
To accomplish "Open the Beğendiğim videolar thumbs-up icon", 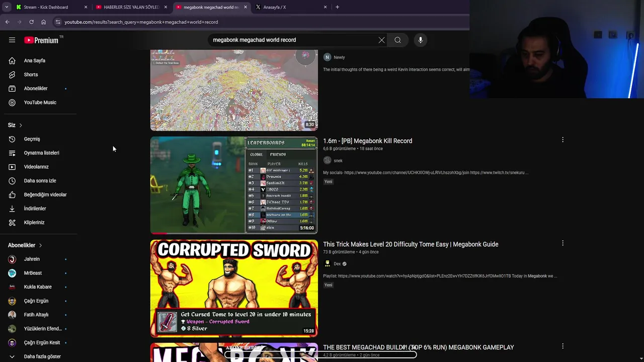I will point(12,195).
